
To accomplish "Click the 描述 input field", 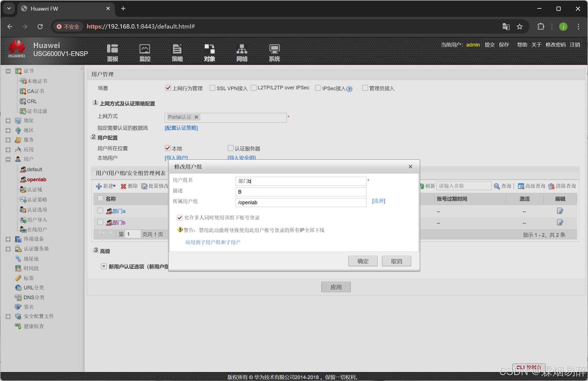I will (301, 192).
